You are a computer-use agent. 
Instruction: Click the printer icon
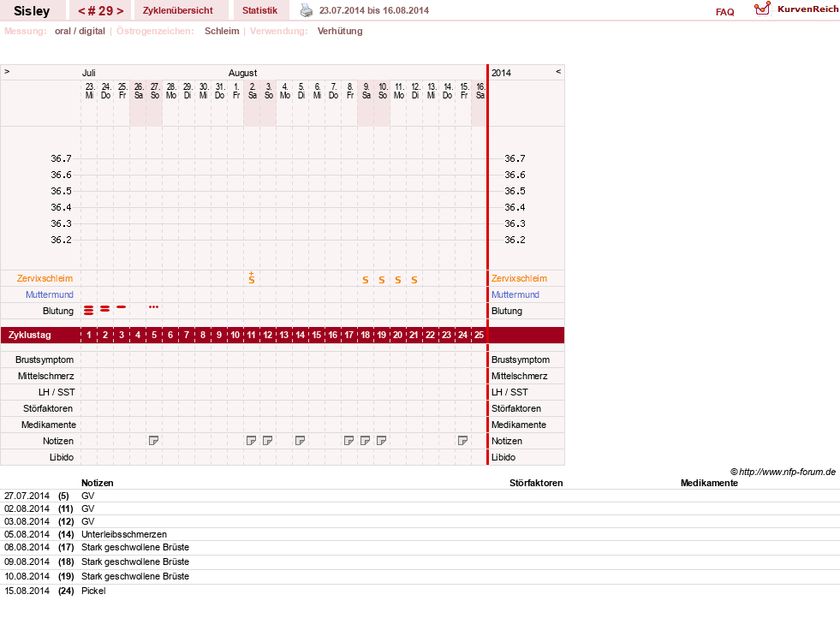point(306,10)
